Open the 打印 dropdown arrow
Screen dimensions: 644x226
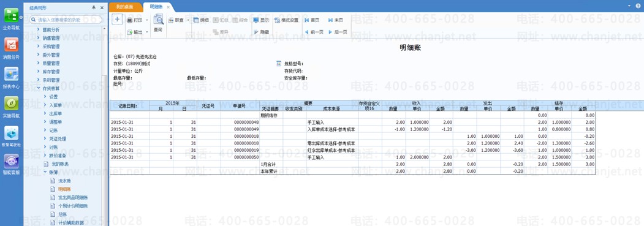coord(147,20)
